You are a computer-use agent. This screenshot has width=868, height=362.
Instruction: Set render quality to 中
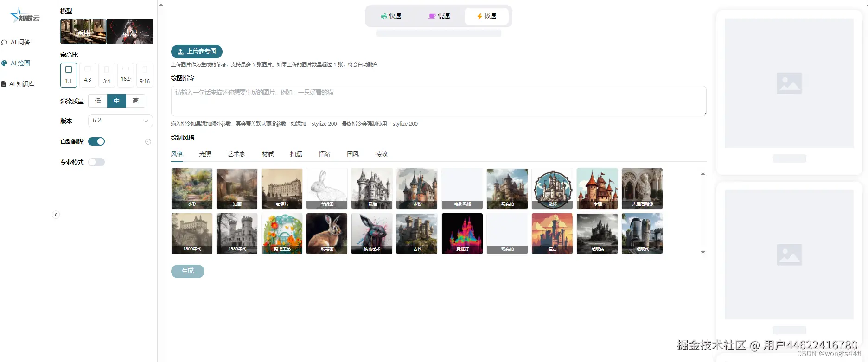(117, 101)
